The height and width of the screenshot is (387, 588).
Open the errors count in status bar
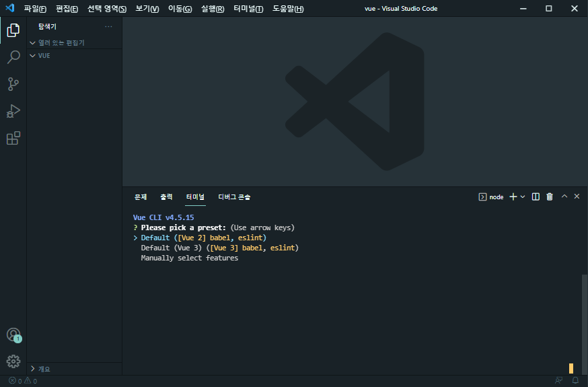[x=15, y=381]
